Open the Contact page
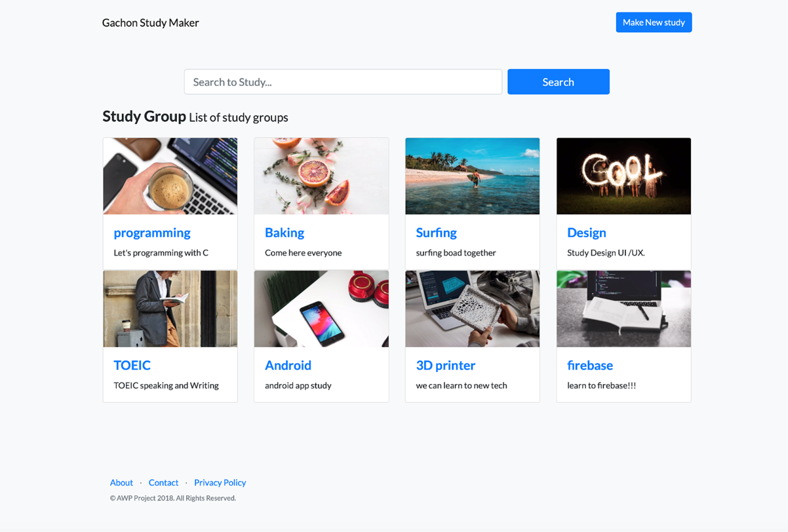This screenshot has width=788, height=532. (163, 482)
